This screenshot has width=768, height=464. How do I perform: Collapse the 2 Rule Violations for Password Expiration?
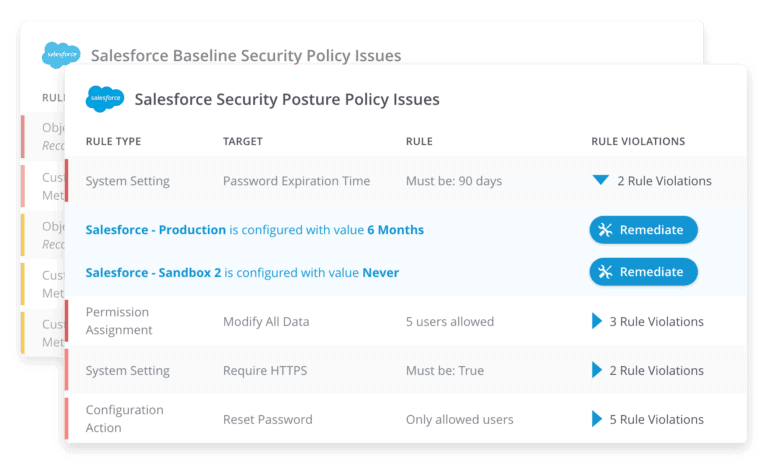click(x=600, y=180)
